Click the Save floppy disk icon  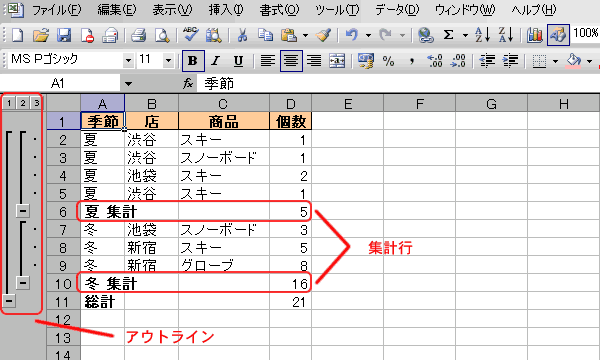64,36
